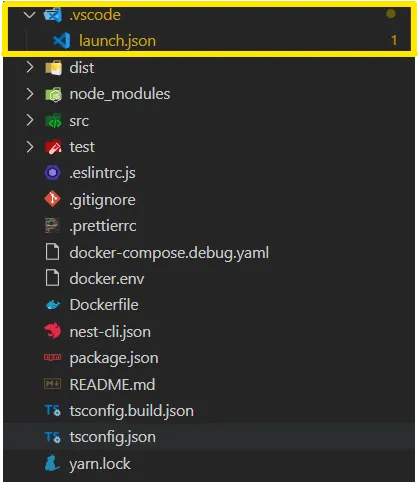This screenshot has height=482, width=418.
Task: Click the yarn cat icon beside yarn.lock
Action: coord(53,463)
